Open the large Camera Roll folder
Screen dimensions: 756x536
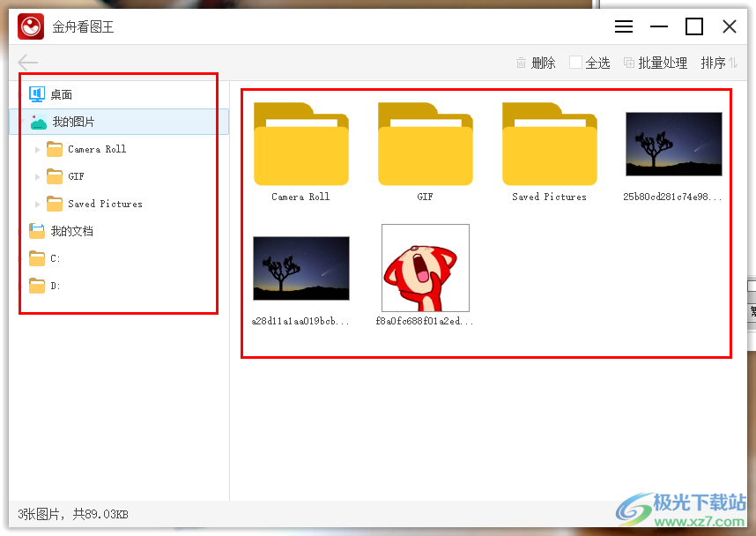[300, 144]
